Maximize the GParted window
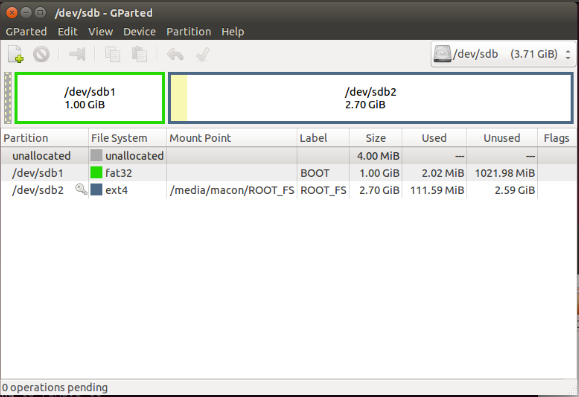 pos(40,13)
